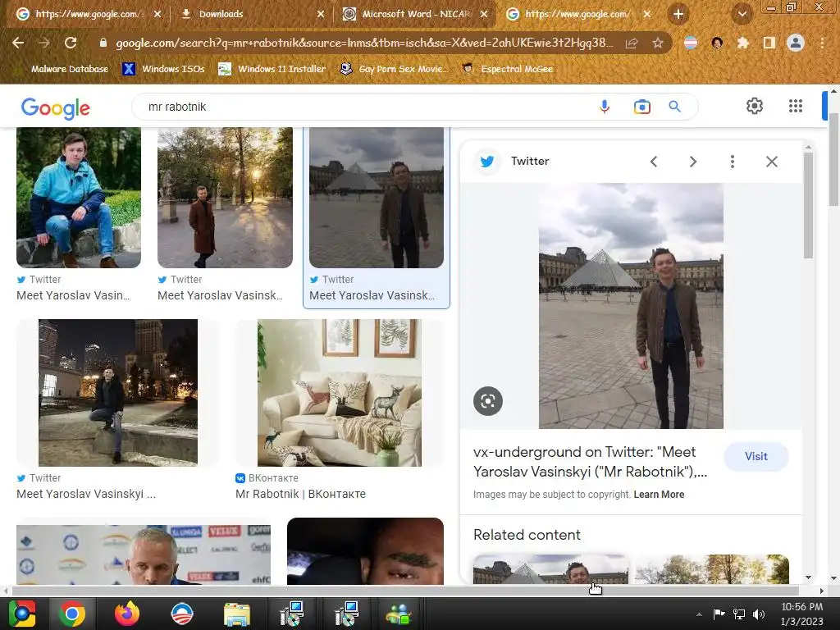This screenshot has height=630, width=840.
Task: Click the forward navigation arrow
Action: coord(44,43)
